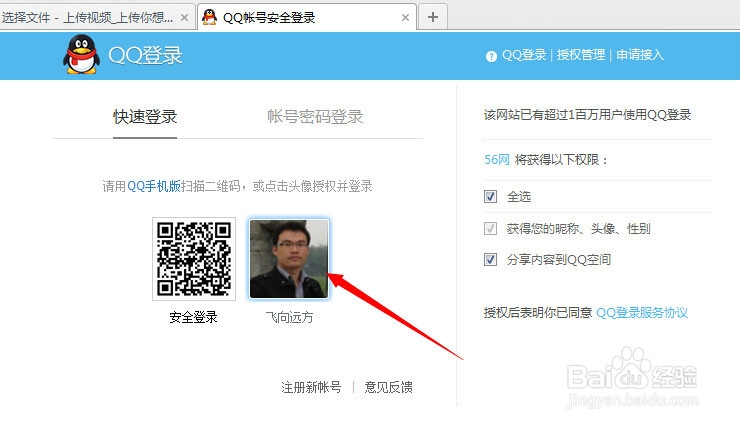The width and height of the screenshot is (740, 426).
Task: Click the 获得您的昵称、头像、性别 checkbox
Action: (490, 229)
